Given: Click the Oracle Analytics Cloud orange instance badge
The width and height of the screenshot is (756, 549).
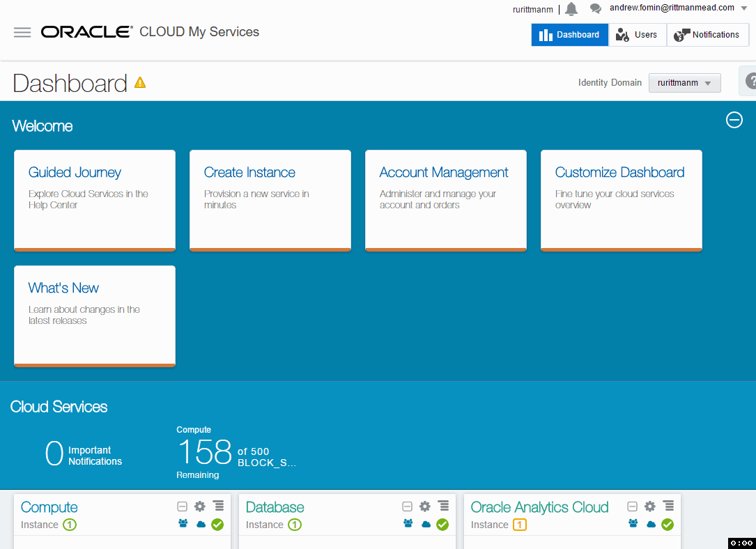Looking at the screenshot, I should (x=519, y=525).
